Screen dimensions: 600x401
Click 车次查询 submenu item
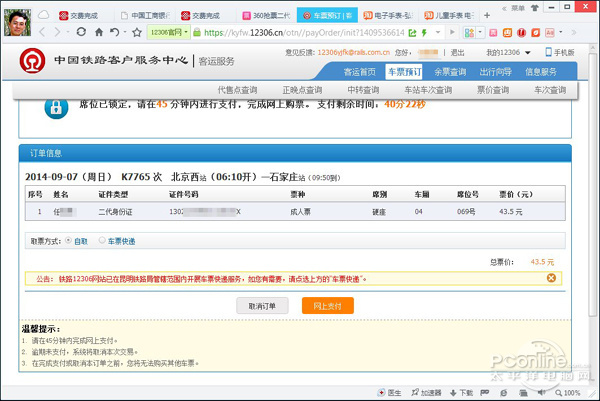tap(550, 90)
